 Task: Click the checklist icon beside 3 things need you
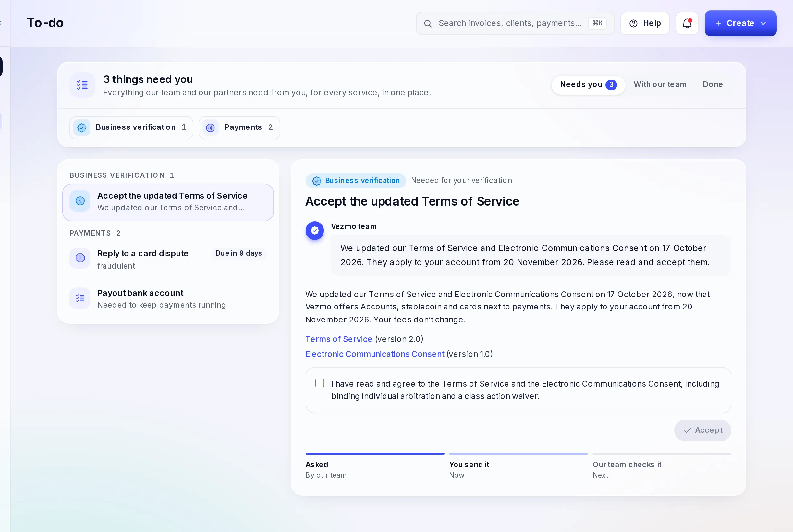coord(82,85)
